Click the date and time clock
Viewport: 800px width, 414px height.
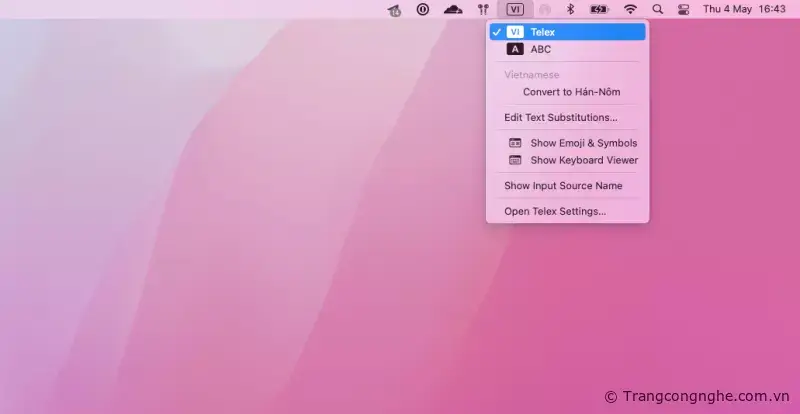click(x=743, y=9)
